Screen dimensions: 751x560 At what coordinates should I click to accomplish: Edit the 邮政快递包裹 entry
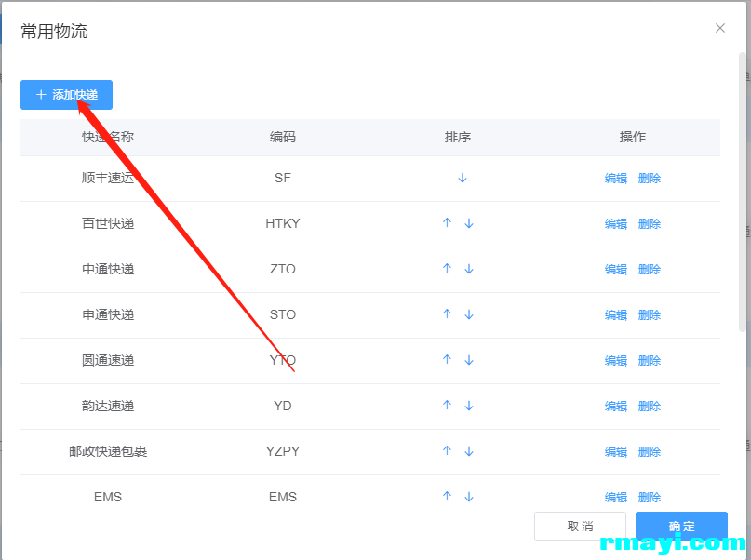(616, 452)
